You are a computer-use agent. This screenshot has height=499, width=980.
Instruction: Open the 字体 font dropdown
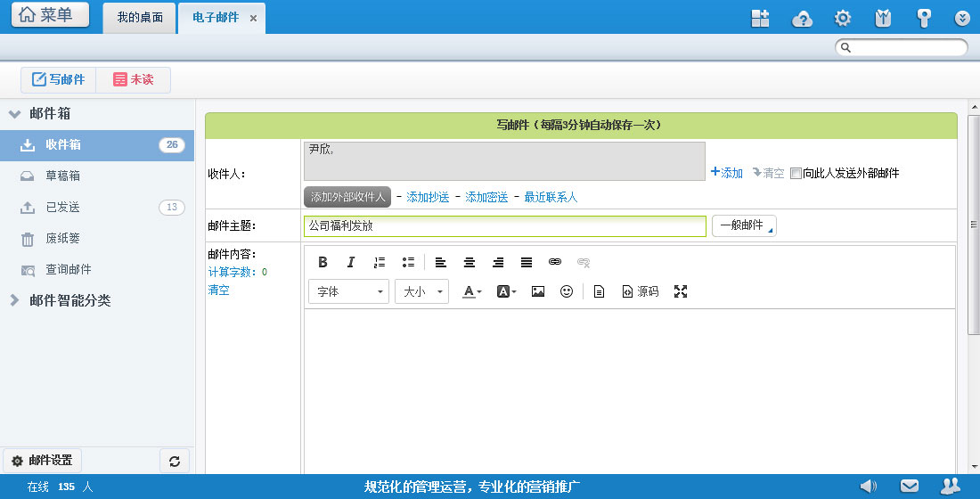[348, 291]
